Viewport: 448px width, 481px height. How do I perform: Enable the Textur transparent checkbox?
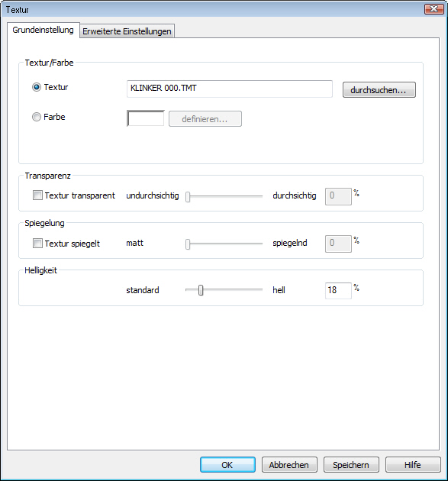coord(37,195)
